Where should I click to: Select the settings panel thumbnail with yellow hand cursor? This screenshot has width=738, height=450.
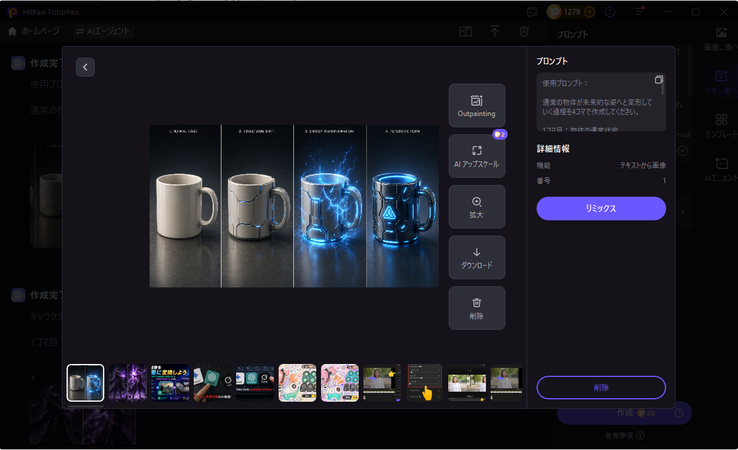(424, 383)
